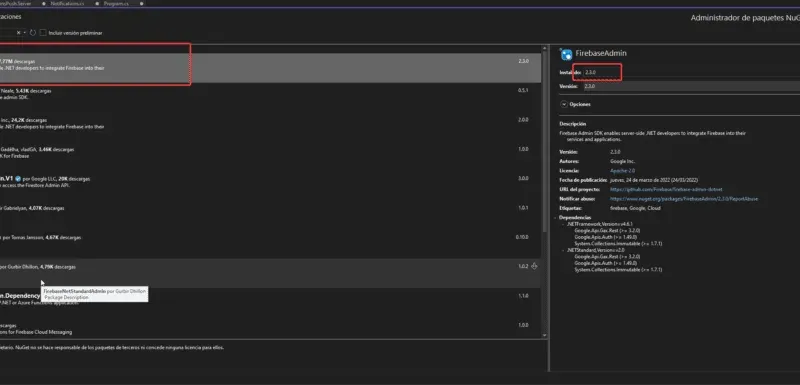Click version 0.5.1 in package list
800x385 pixels.
(x=523, y=90)
